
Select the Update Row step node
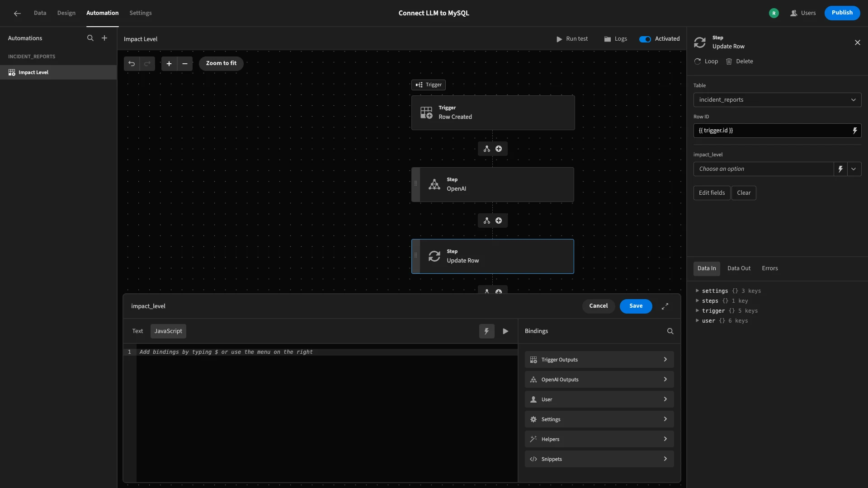coord(493,256)
